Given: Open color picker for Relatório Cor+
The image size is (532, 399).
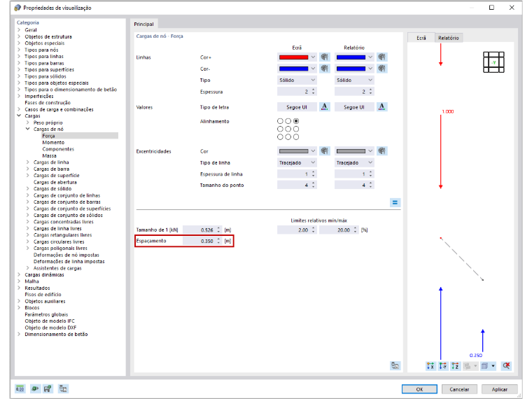Looking at the screenshot, I should pyautogui.click(x=382, y=57).
